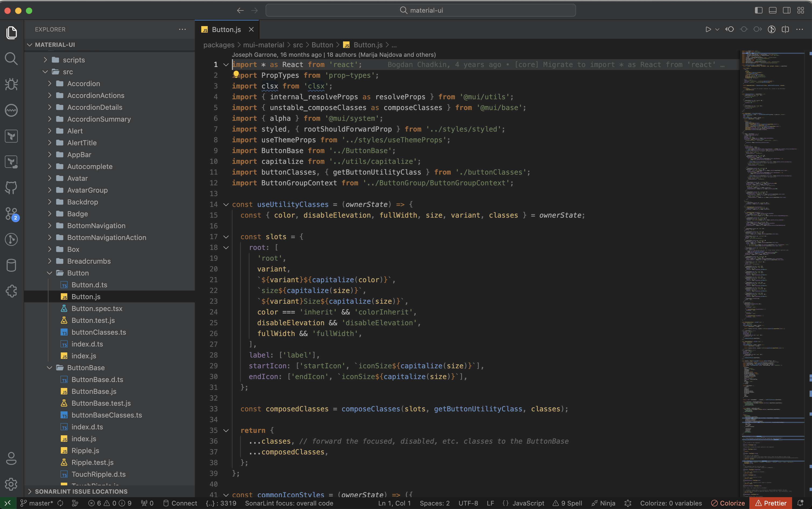
Task: Go forward with the right arrow
Action: pos(255,10)
